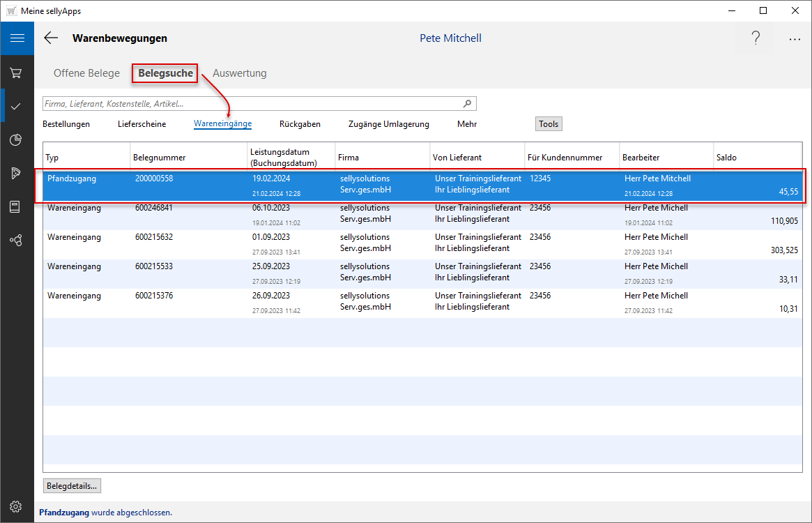Open the help question mark
The height and width of the screenshot is (523, 812).
[756, 38]
